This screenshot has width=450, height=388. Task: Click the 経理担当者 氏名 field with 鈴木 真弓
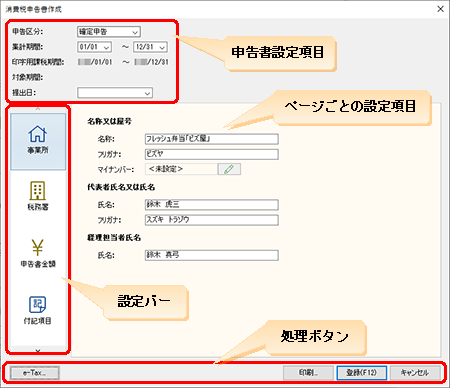212,255
